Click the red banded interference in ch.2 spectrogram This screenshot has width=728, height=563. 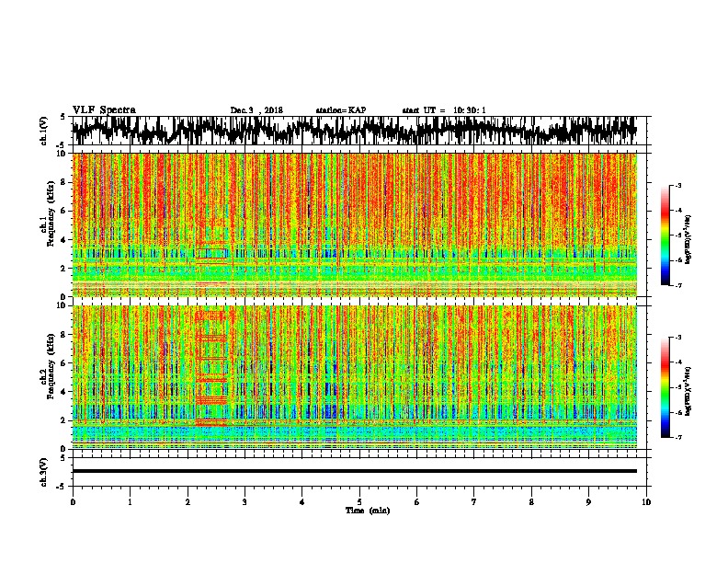click(x=211, y=368)
